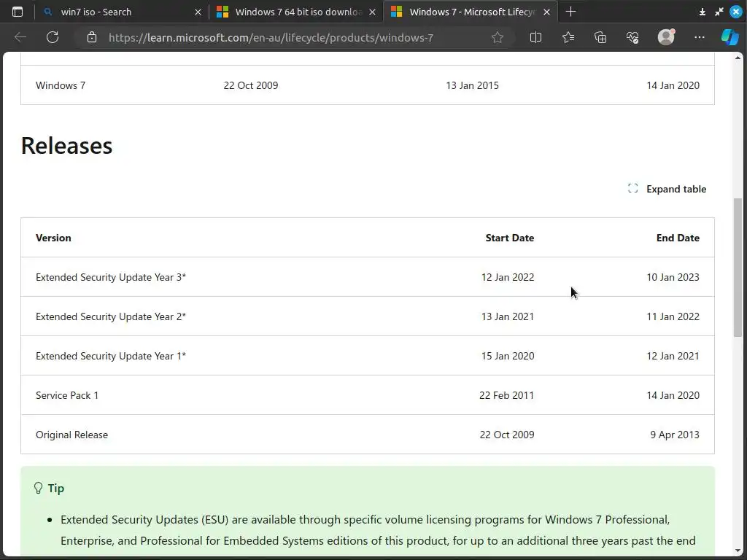Open Settings and more ellipsis menu
The width and height of the screenshot is (747, 560).
pos(700,37)
